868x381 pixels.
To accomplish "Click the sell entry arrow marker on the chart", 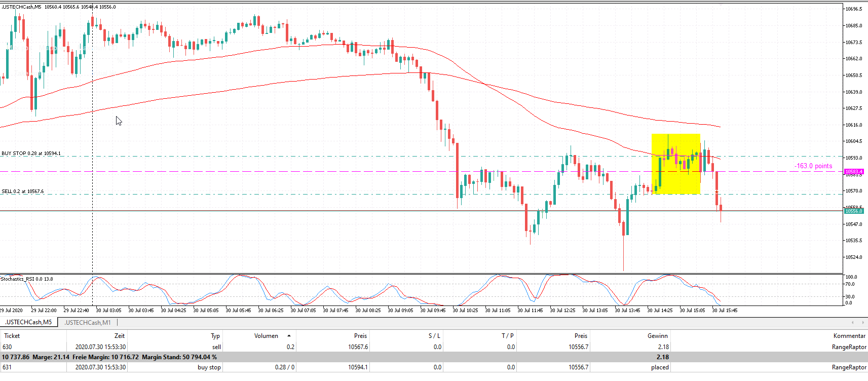I will coord(716,192).
